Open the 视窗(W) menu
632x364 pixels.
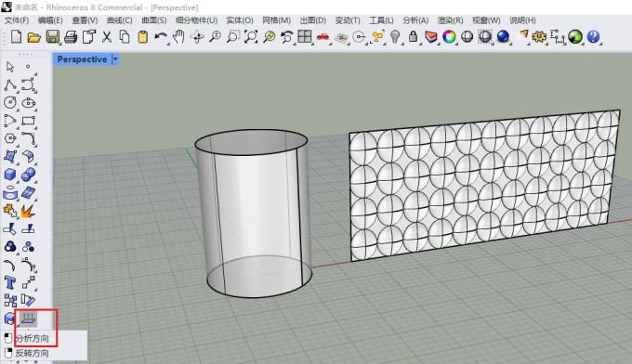pyautogui.click(x=486, y=20)
